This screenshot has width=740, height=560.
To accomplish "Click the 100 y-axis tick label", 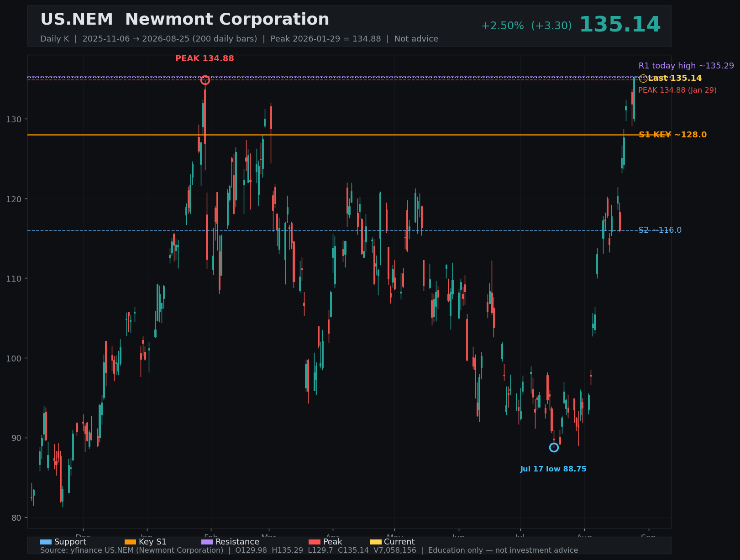I will coord(13,358).
